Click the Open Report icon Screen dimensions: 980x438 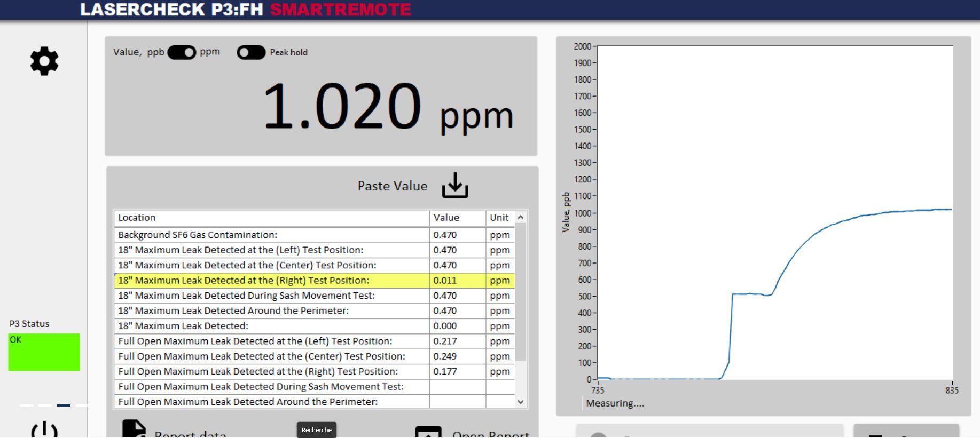click(x=428, y=432)
